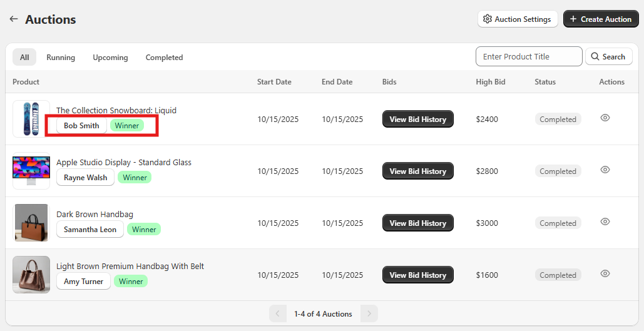This screenshot has height=331, width=644.
Task: Open the snowboard product thumbnail
Action: tap(31, 119)
